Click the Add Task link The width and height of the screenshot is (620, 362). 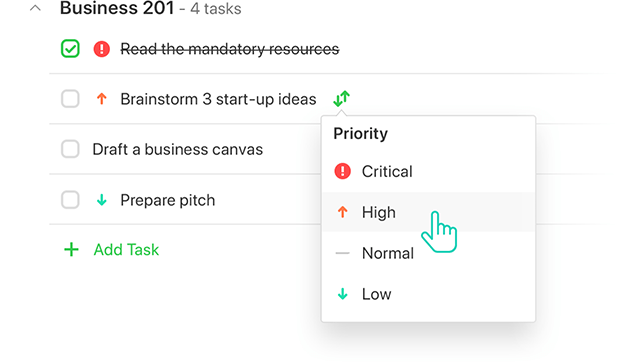tap(126, 250)
